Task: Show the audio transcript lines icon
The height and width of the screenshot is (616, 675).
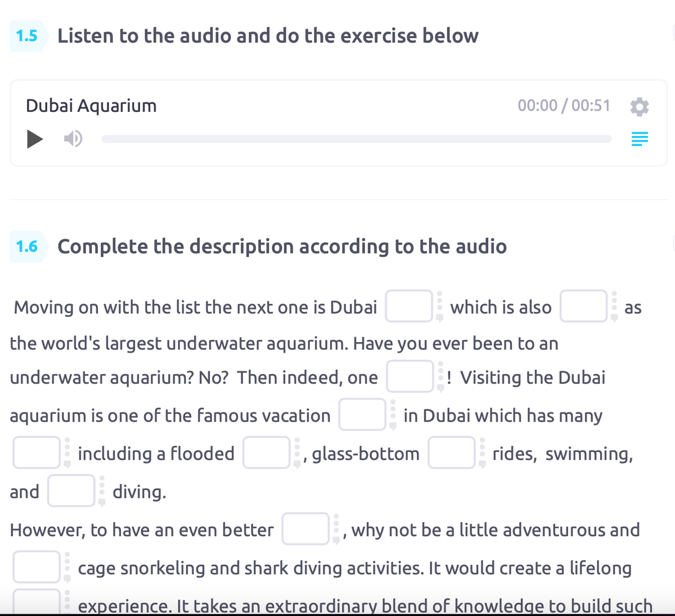Action: pos(640,139)
